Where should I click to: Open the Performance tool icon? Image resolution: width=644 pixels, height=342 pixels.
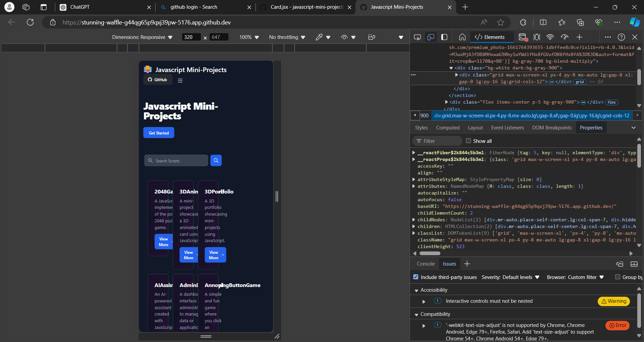click(x=565, y=37)
